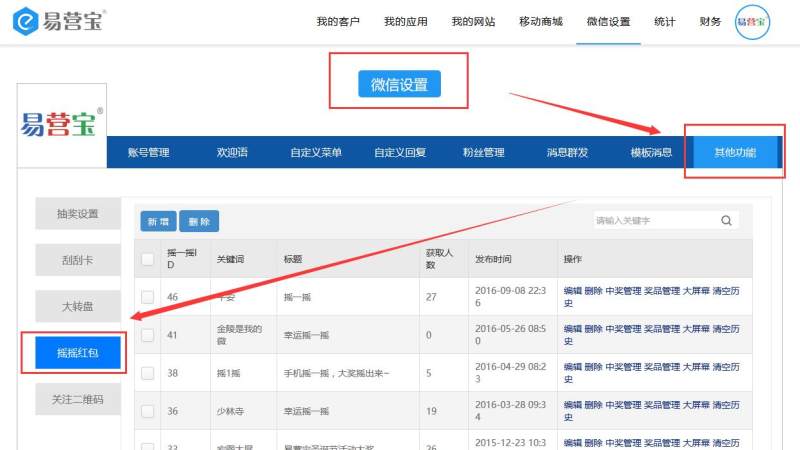Open 我的应用 in top navigation
This screenshot has width=800, height=450.
(x=406, y=21)
